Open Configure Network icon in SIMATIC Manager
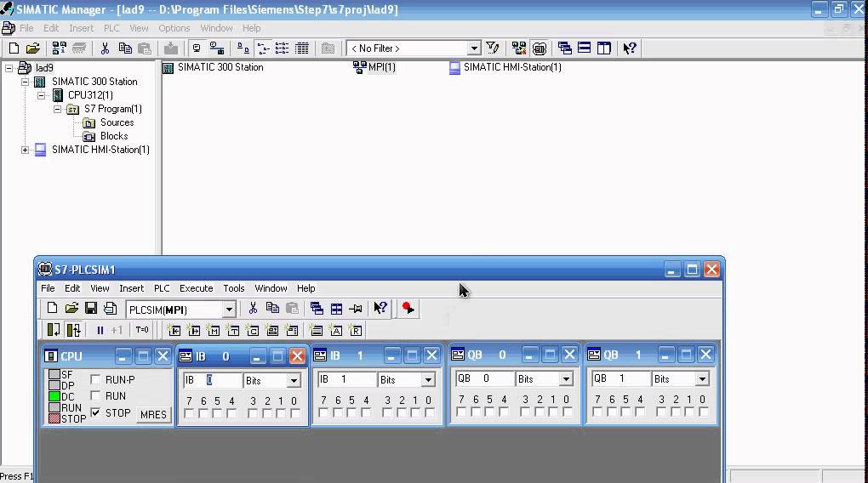The width and height of the screenshot is (868, 483). click(x=519, y=48)
